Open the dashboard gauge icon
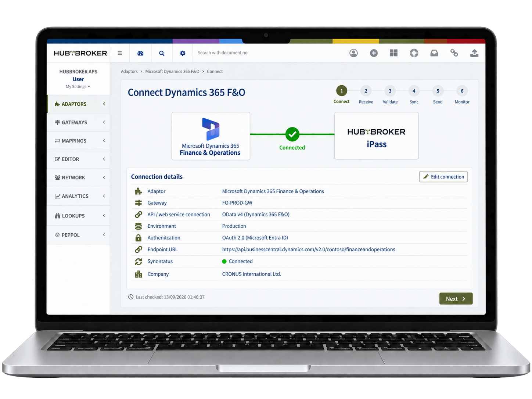Image resolution: width=532 pixels, height=399 pixels. pyautogui.click(x=140, y=53)
